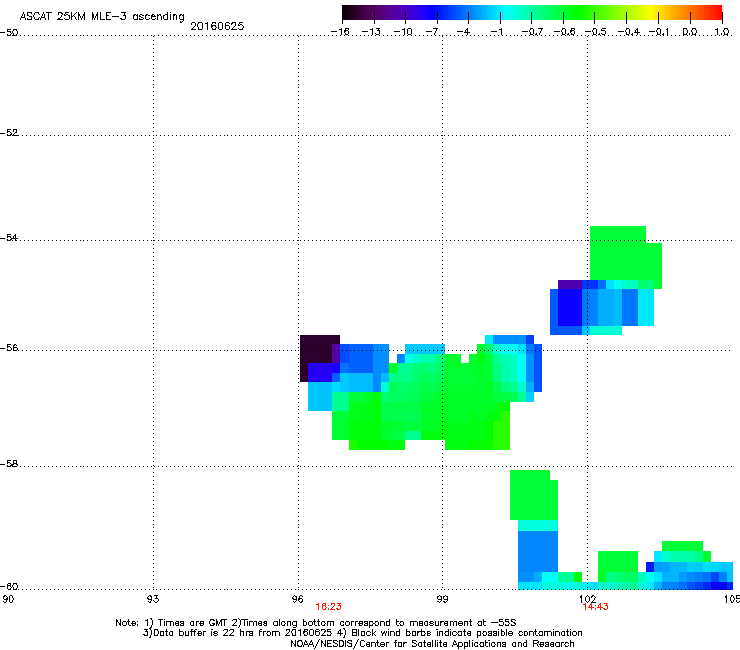The height and width of the screenshot is (650, 740).
Task: Click the "-52" latitude axis label
Action: tap(9, 133)
